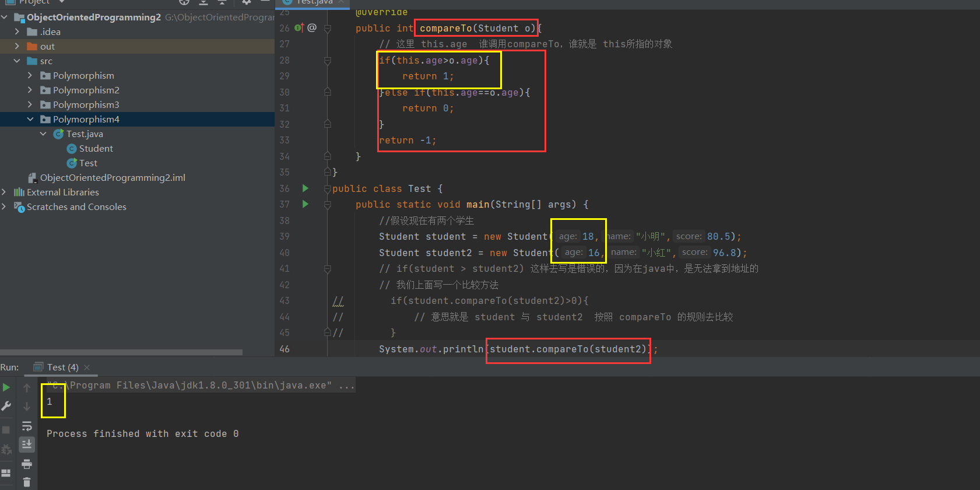Expand the .idea folder
980x490 pixels.
[17, 32]
